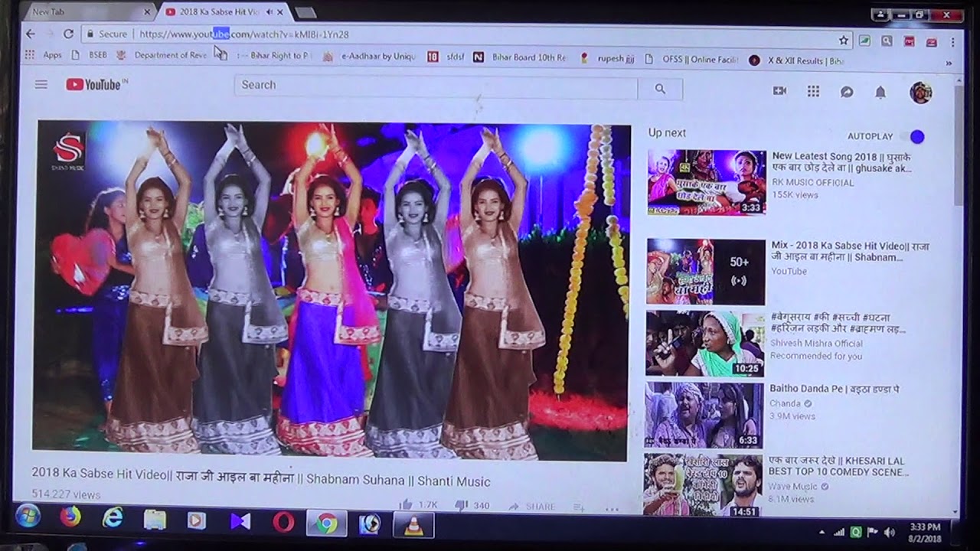The width and height of the screenshot is (980, 551).
Task: Click the volume speaker in the system tray
Action: (889, 532)
